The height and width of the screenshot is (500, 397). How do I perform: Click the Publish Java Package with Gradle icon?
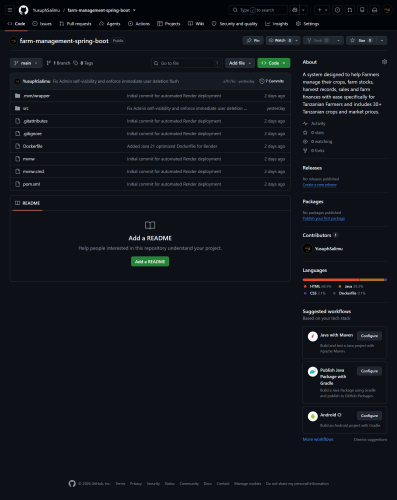point(313,372)
